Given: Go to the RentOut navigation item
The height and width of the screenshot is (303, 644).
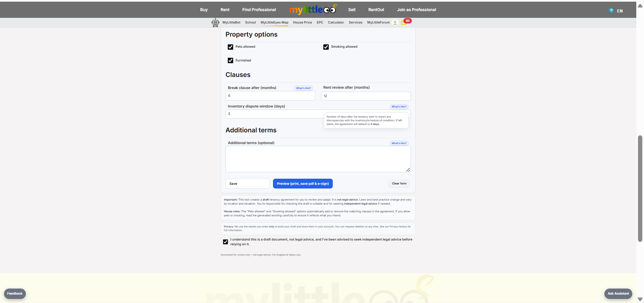Looking at the screenshot, I should point(376,10).
